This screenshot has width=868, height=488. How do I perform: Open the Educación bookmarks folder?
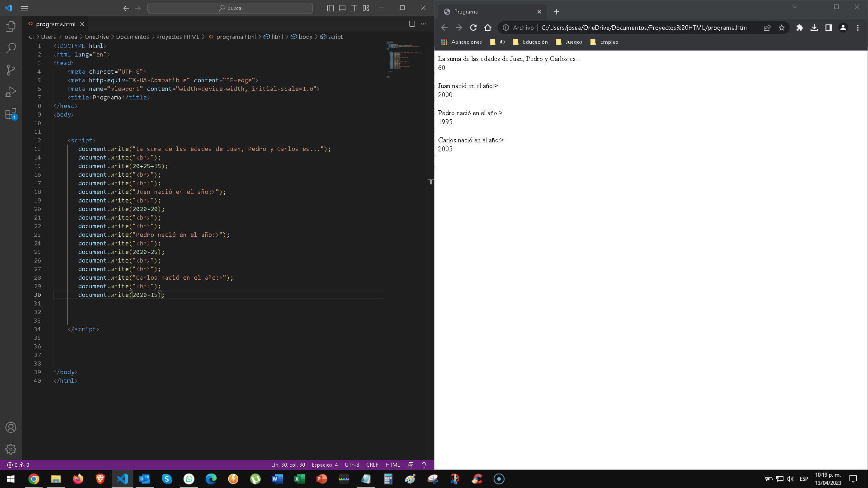click(x=530, y=42)
